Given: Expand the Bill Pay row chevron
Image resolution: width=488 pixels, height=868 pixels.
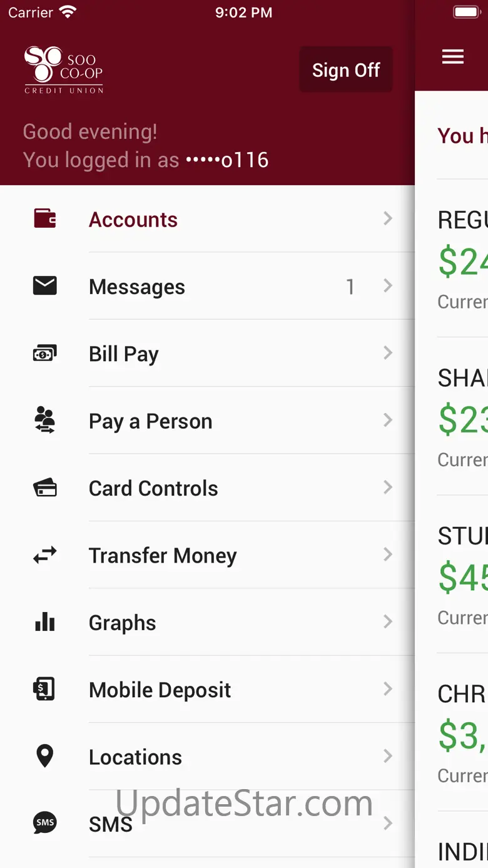Looking at the screenshot, I should [388, 353].
